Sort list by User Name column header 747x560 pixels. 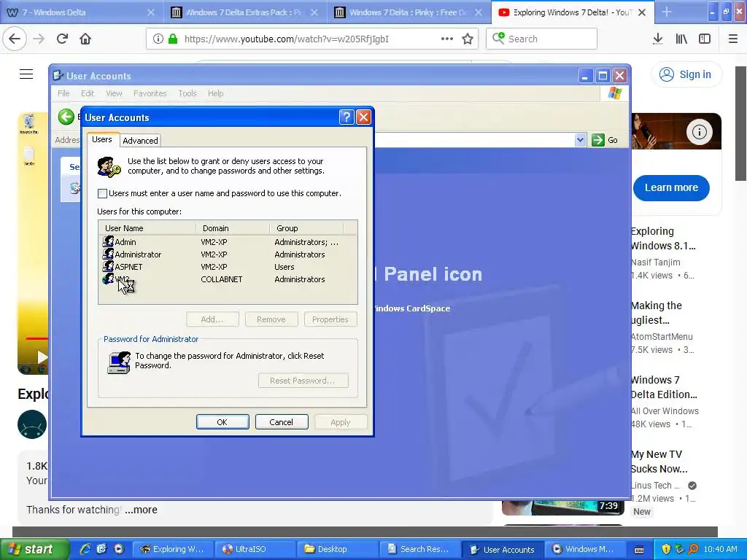coord(147,228)
